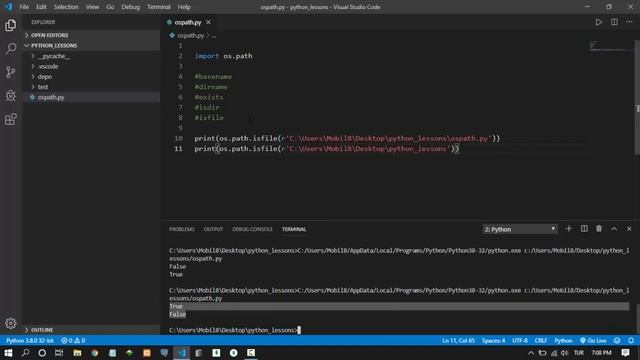
Task: Open Source Control view
Action: pyautogui.click(x=11, y=72)
